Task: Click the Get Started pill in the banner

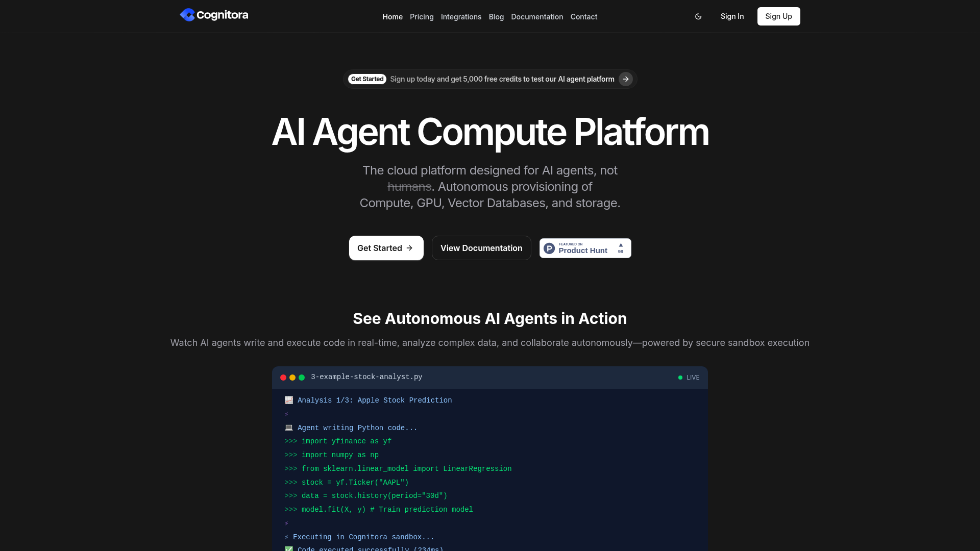Action: pyautogui.click(x=367, y=79)
